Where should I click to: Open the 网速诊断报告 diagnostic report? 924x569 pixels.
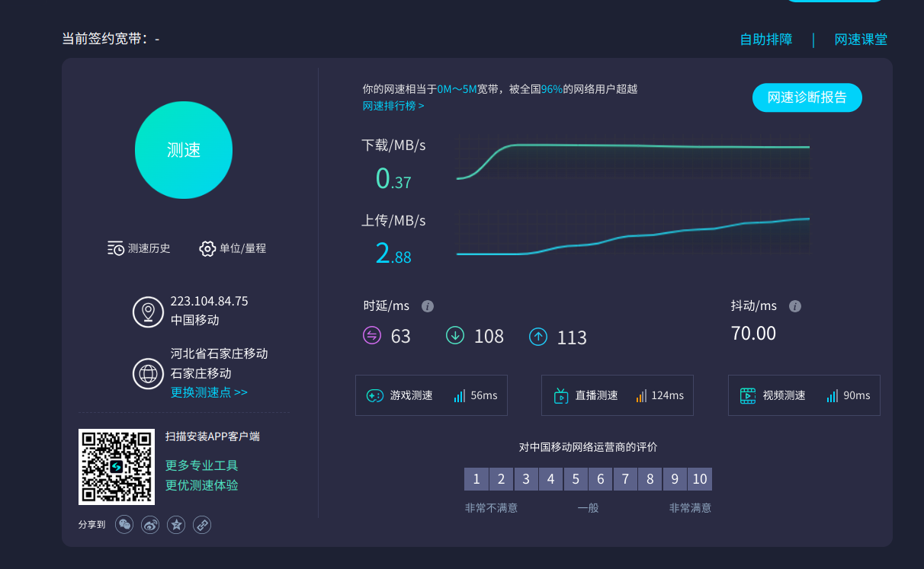[807, 97]
